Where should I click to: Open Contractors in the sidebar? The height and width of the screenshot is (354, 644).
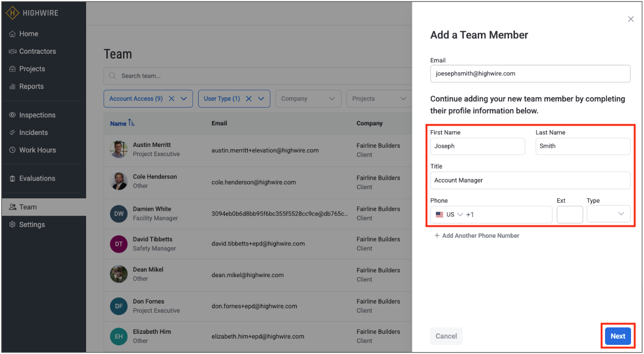tap(38, 51)
